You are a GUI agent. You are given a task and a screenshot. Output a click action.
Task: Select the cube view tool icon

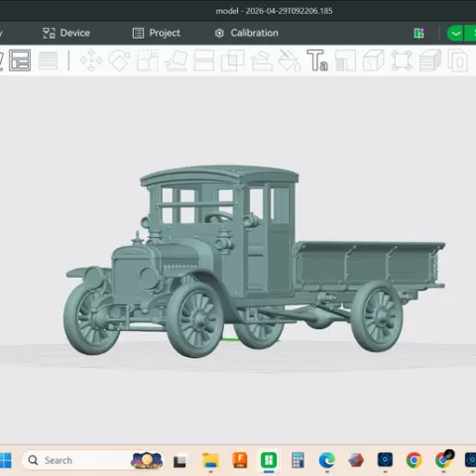(374, 60)
